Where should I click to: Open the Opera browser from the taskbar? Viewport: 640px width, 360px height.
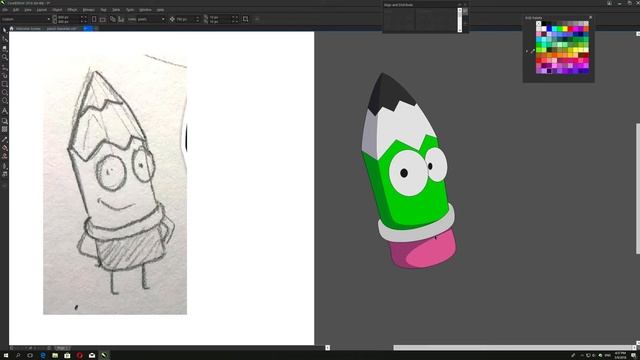80,356
